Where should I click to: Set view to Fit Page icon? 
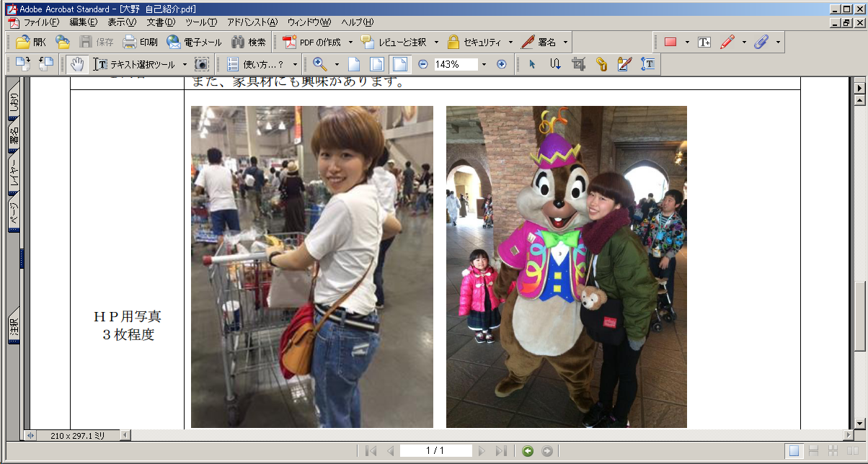click(377, 64)
